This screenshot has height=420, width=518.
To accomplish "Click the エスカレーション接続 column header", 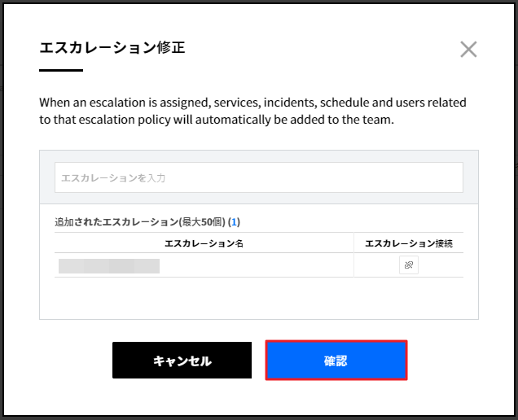I will [408, 243].
